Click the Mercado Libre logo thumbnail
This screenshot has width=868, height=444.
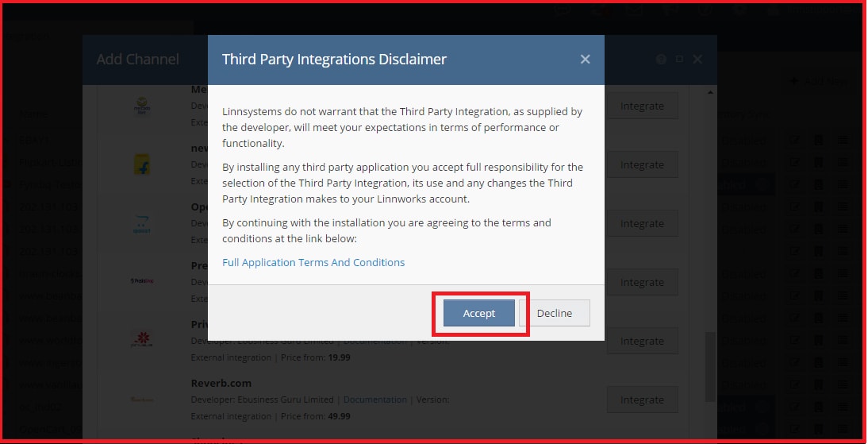point(142,106)
